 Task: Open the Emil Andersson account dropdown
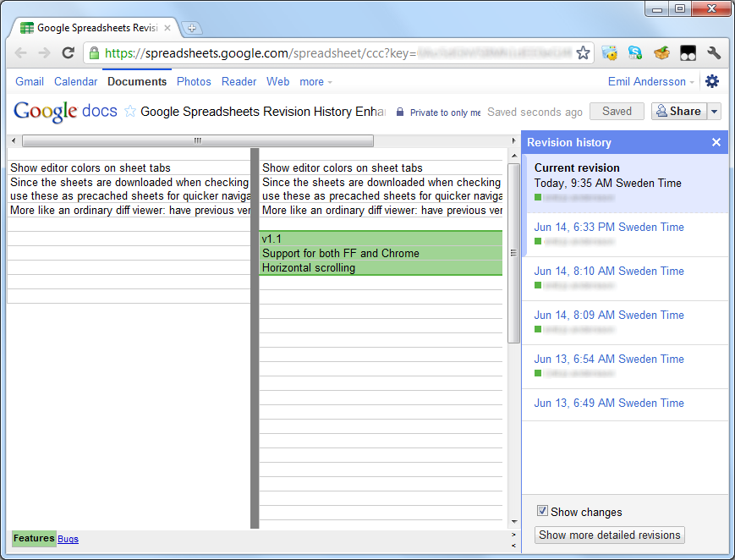click(x=651, y=81)
